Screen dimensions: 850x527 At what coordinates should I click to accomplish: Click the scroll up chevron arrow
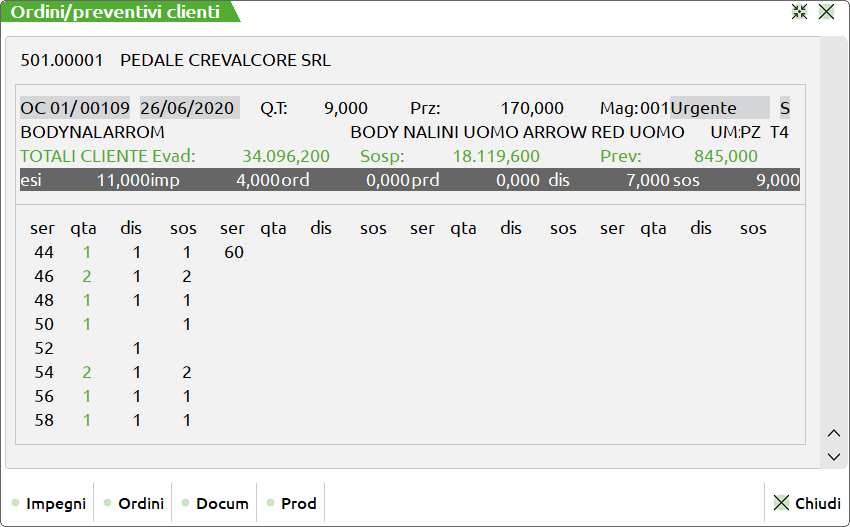(x=834, y=433)
